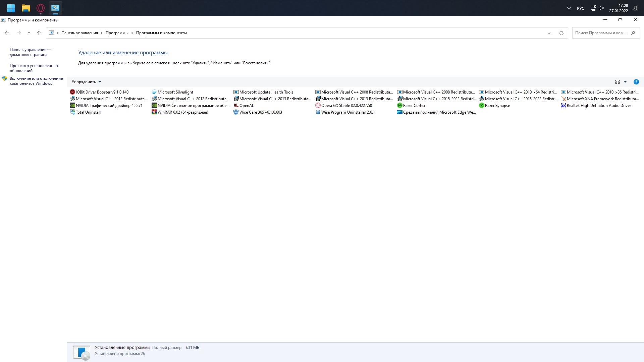
Task: Click the Программы breadcrumb
Action: pos(117,33)
